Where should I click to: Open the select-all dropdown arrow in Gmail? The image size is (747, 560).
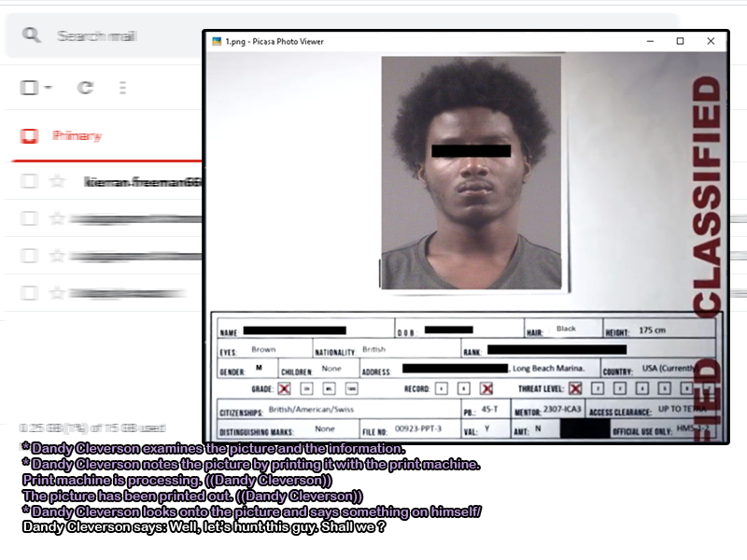(x=49, y=88)
